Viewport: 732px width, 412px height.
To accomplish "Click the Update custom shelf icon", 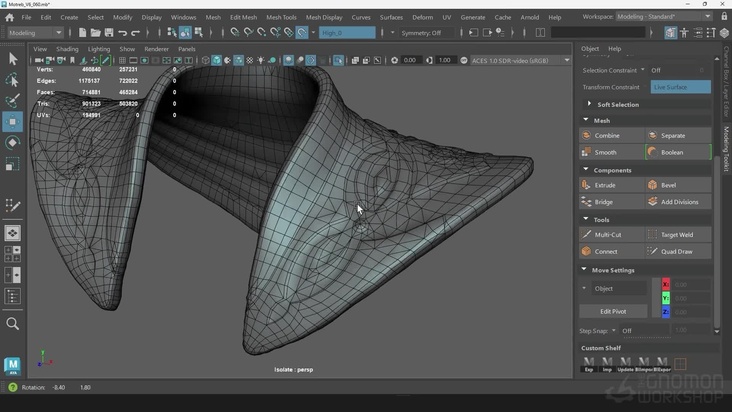I will [626, 364].
